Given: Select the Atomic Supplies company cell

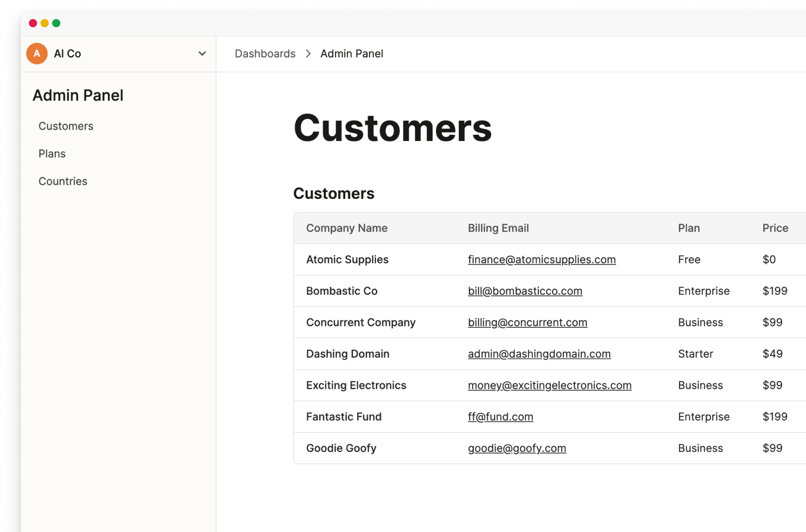Looking at the screenshot, I should (347, 259).
